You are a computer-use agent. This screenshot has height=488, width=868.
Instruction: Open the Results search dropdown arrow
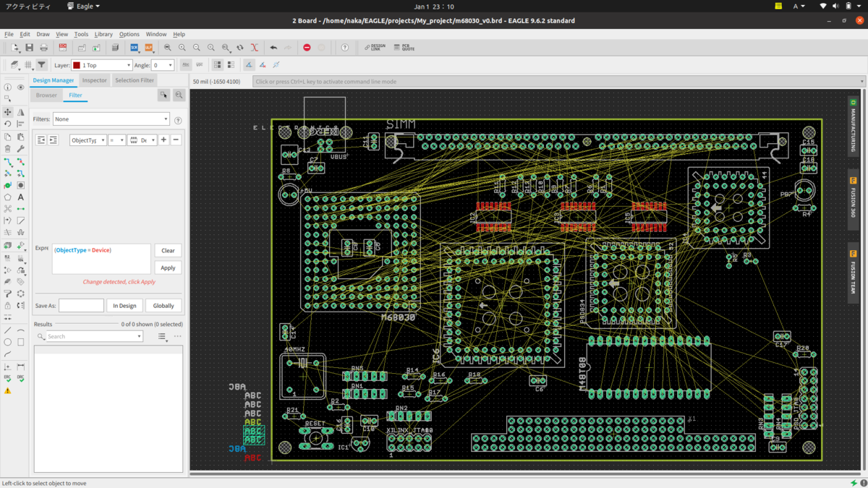(139, 336)
